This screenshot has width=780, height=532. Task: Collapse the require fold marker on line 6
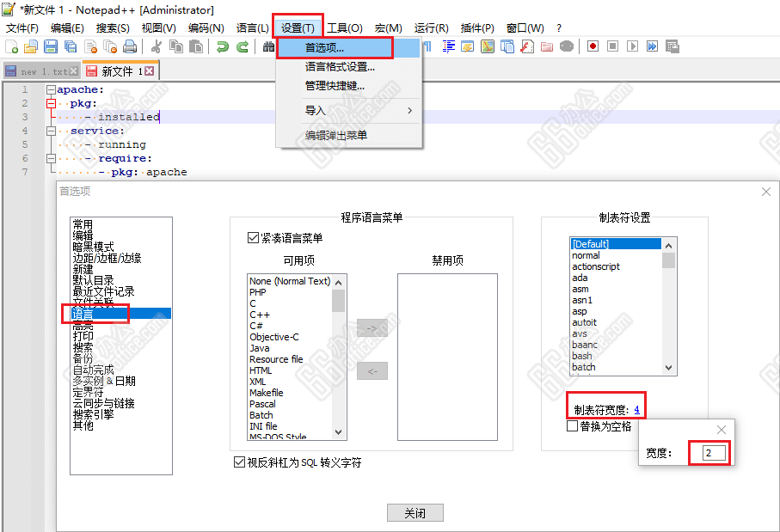coord(51,159)
